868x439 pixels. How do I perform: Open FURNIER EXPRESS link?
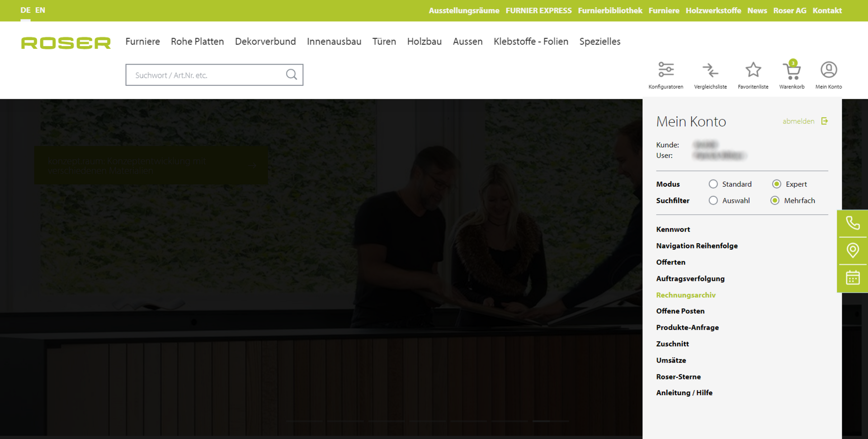pyautogui.click(x=538, y=10)
